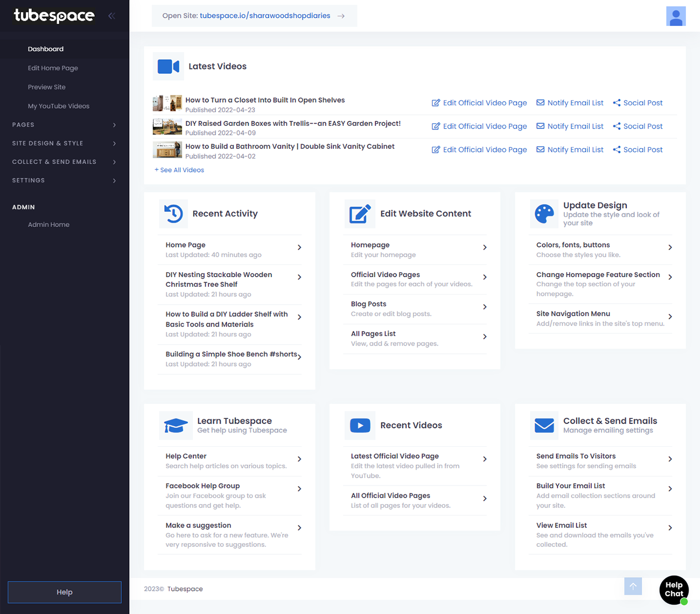
Task: Open View Email List option
Action: (x=600, y=535)
